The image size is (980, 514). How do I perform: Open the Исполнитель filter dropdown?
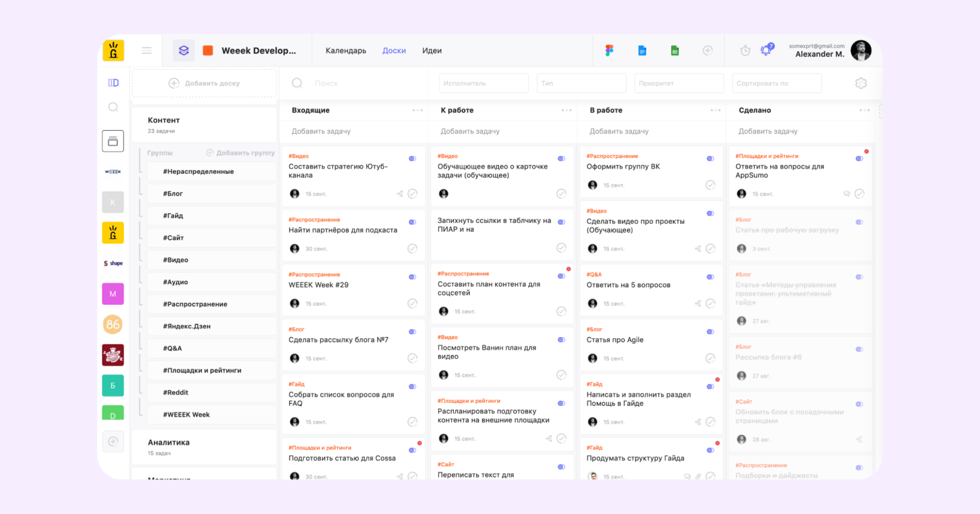pos(484,83)
